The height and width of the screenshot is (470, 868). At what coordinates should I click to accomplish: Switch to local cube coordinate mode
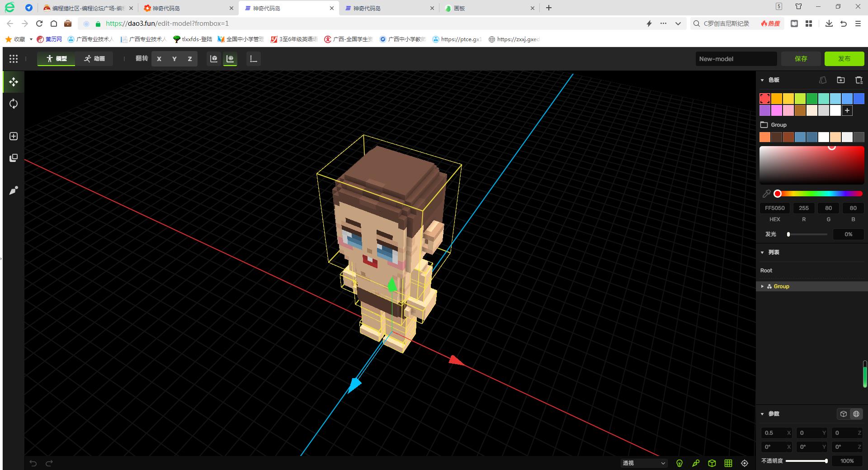coord(844,414)
